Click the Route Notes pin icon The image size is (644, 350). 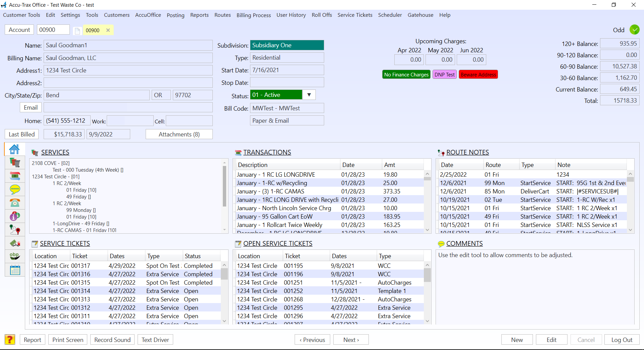[441, 153]
